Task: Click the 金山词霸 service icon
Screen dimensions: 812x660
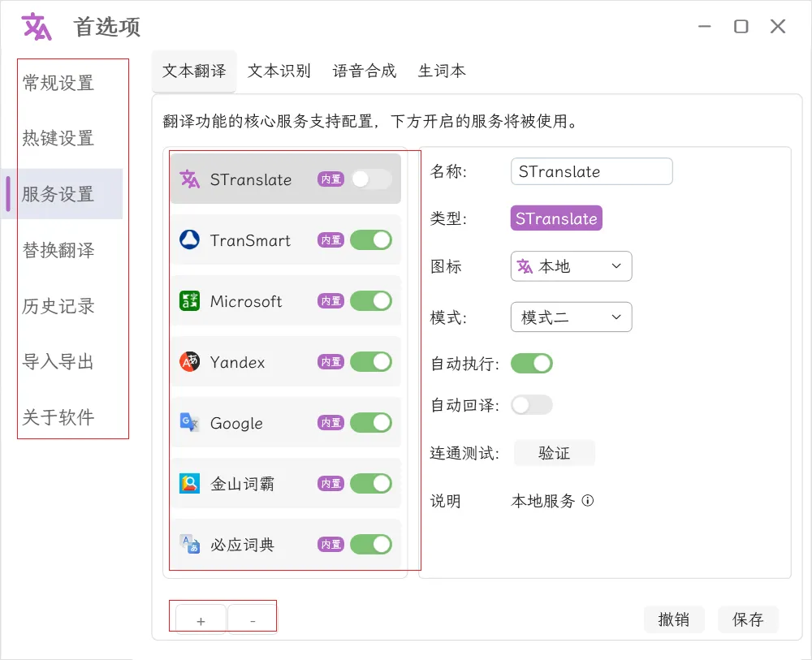Action: click(x=189, y=484)
